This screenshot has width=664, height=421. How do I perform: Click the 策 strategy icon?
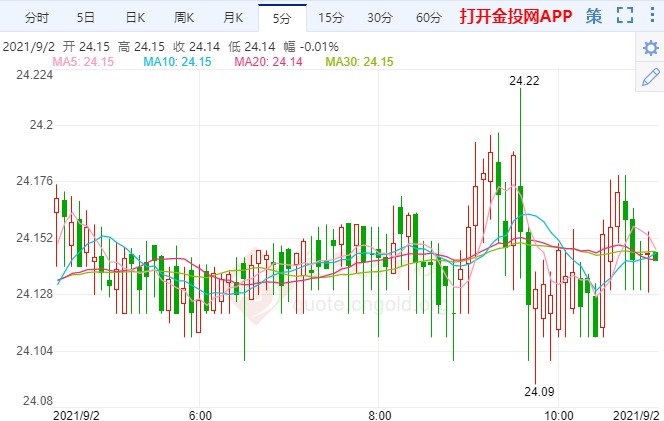click(594, 16)
